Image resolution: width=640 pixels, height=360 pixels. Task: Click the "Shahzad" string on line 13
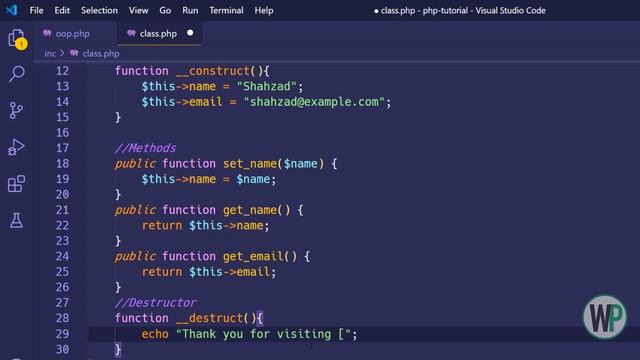coord(267,87)
